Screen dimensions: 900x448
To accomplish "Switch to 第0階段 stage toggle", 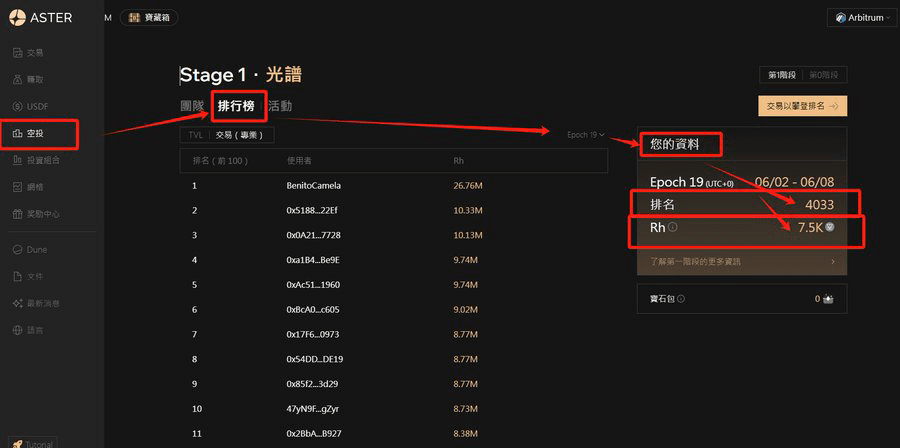I will 826,75.
